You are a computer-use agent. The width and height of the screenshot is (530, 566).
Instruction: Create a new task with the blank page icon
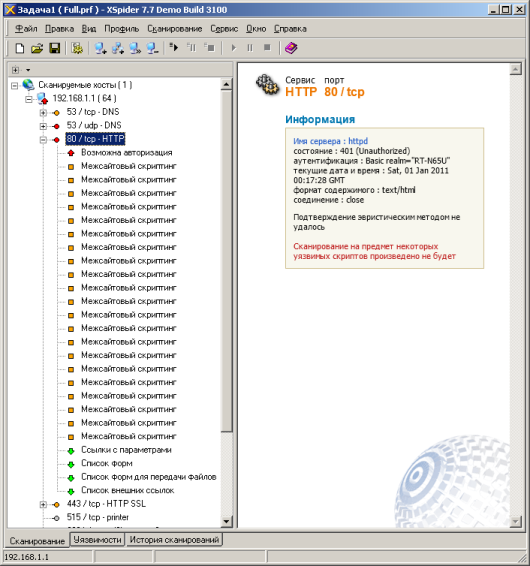[19, 48]
